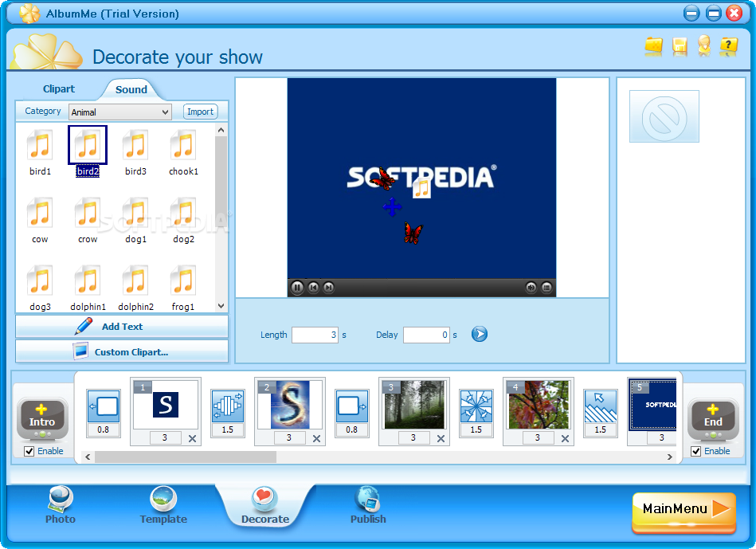756x549 pixels.
Task: Click the Add Text button
Action: [x=122, y=327]
